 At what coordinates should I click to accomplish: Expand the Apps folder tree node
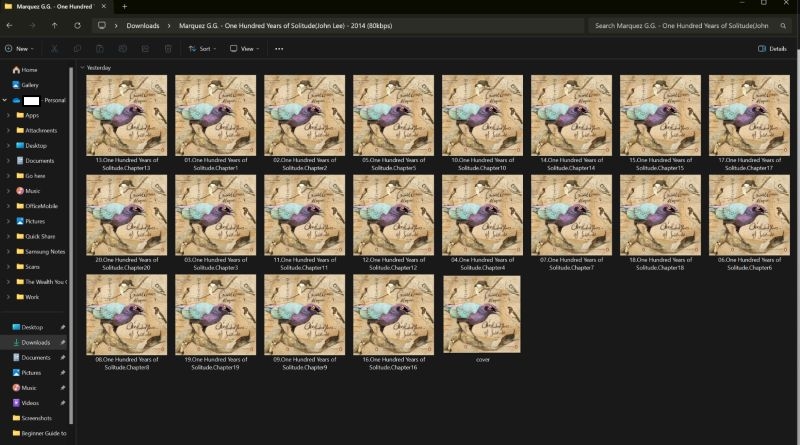click(7, 115)
